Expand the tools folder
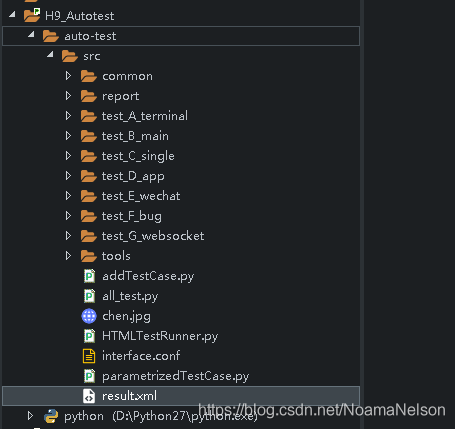 pyautogui.click(x=68, y=256)
